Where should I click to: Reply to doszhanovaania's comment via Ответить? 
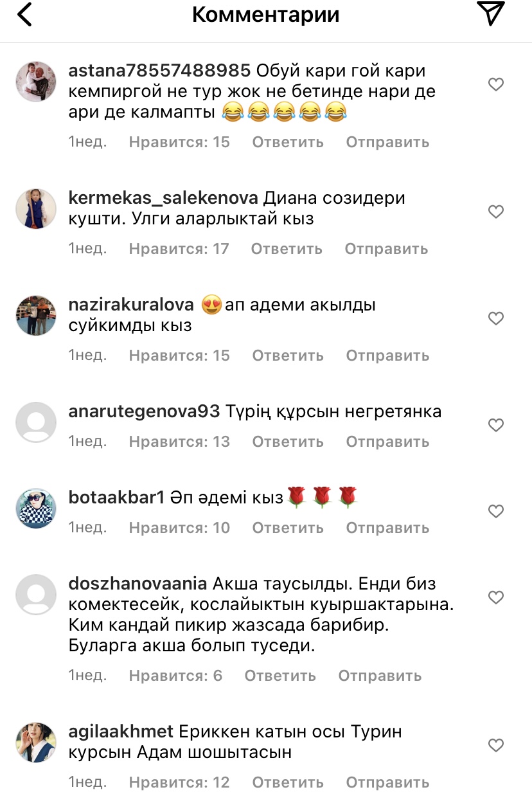[x=280, y=676]
